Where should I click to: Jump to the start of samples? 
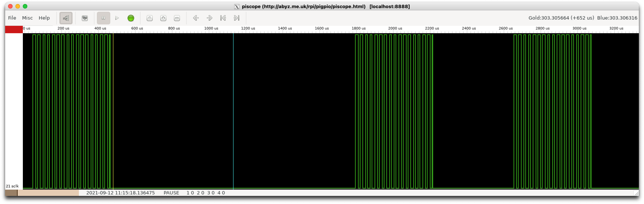tap(223, 18)
